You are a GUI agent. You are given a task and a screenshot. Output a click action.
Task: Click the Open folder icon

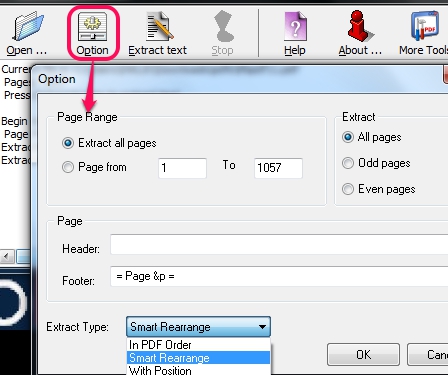(x=28, y=26)
